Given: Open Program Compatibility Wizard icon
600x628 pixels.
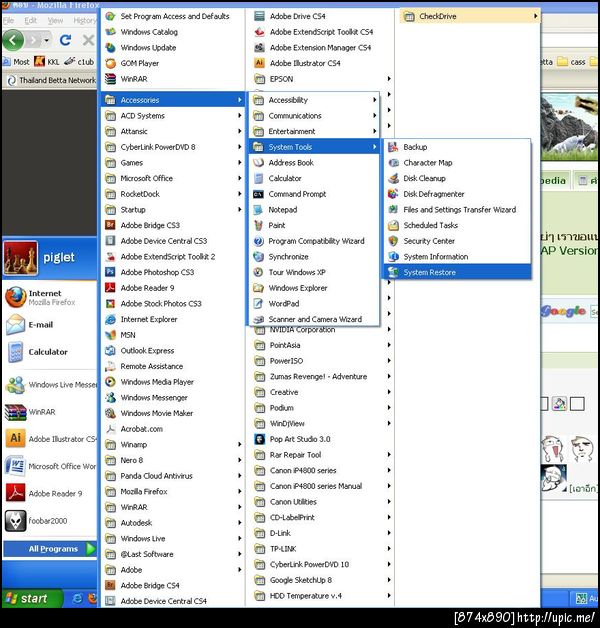Looking at the screenshot, I should [x=258, y=241].
